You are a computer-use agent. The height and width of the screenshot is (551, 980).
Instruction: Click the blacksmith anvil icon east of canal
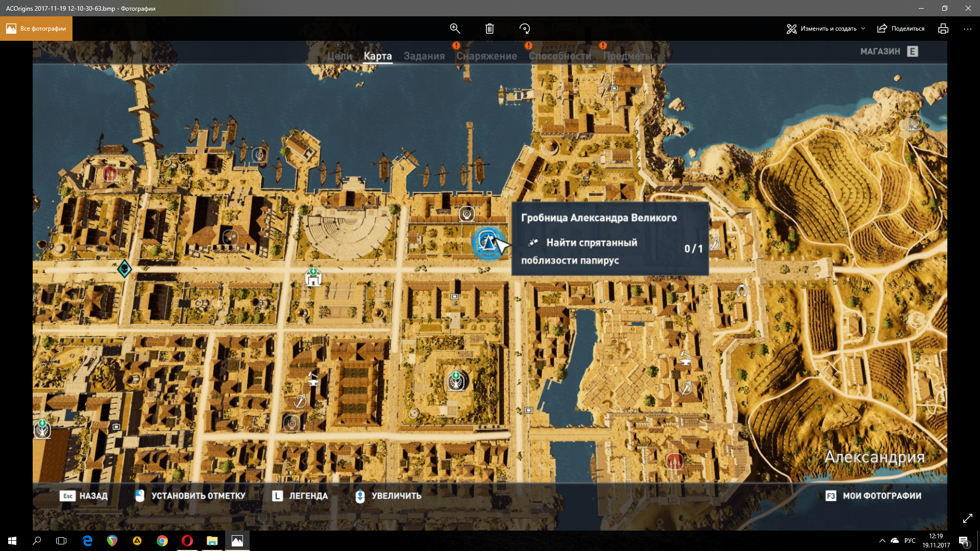point(685,358)
